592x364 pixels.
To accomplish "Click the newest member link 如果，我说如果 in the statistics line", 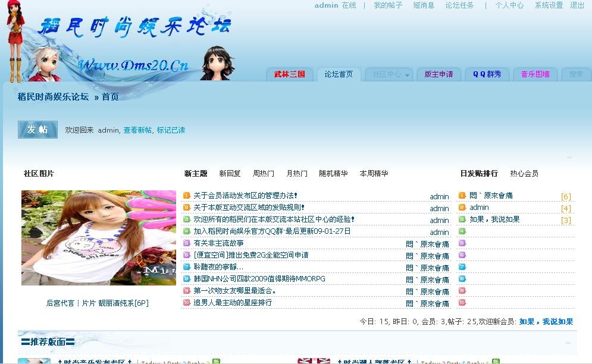I will (546, 322).
